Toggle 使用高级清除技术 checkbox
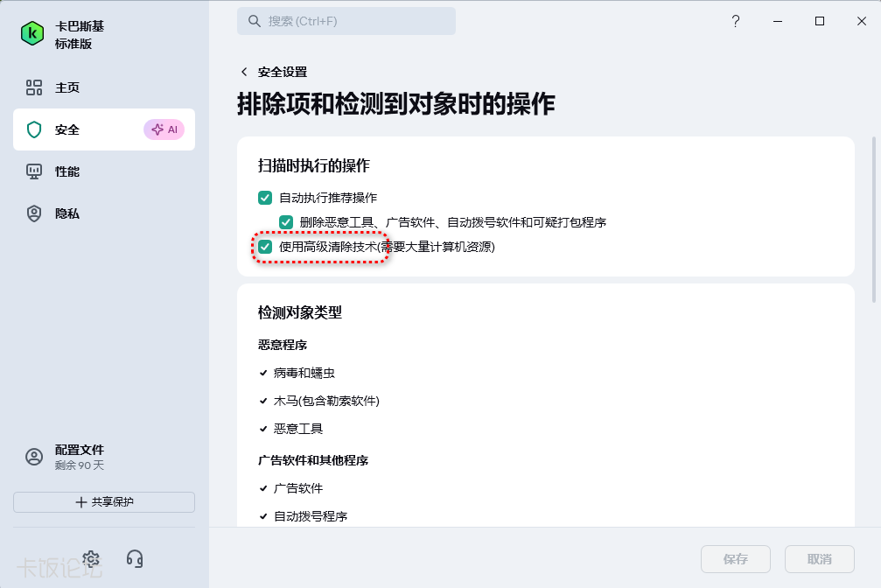881x588 pixels. click(x=265, y=247)
